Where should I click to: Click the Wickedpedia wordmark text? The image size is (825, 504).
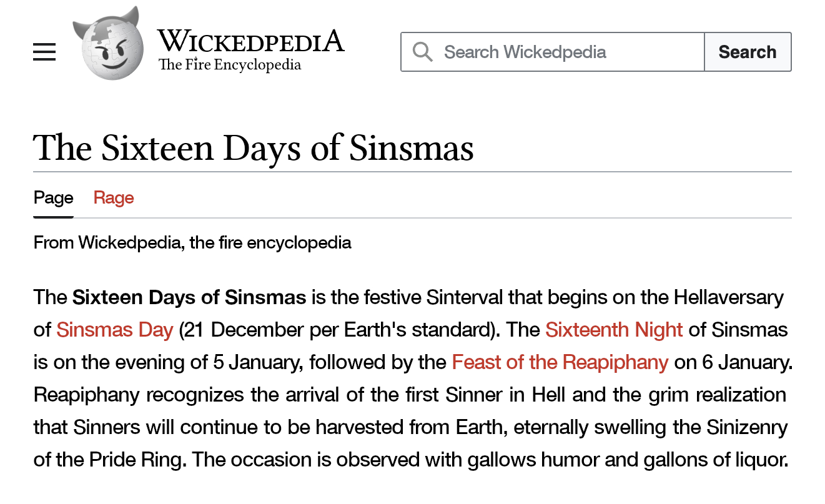[x=250, y=41]
